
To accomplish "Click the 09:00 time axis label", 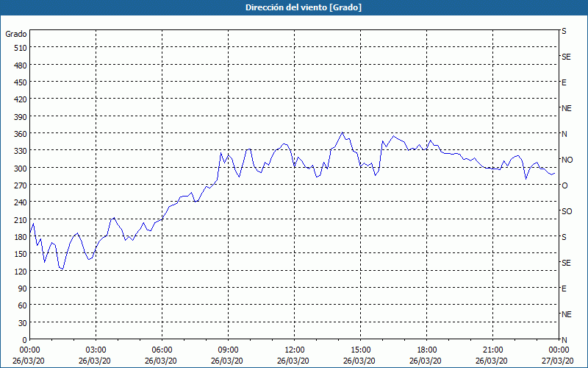I will pyautogui.click(x=228, y=350).
